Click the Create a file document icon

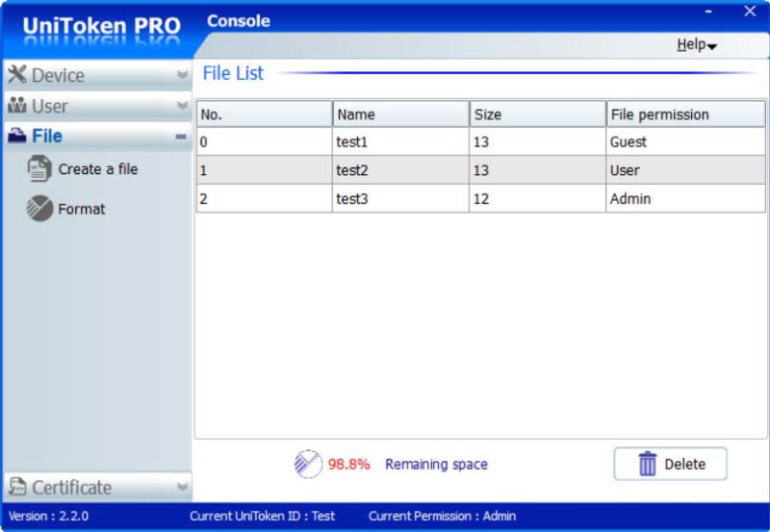38,168
